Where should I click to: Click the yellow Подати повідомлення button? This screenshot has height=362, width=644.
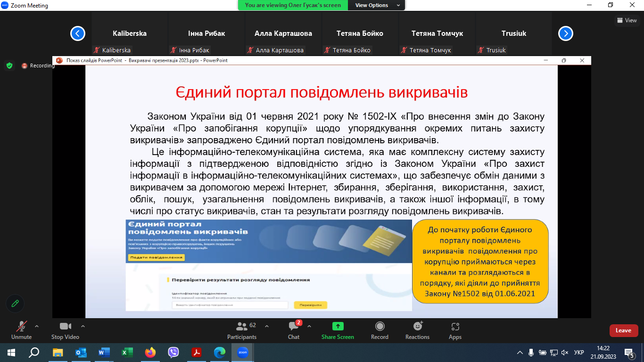pos(156,257)
